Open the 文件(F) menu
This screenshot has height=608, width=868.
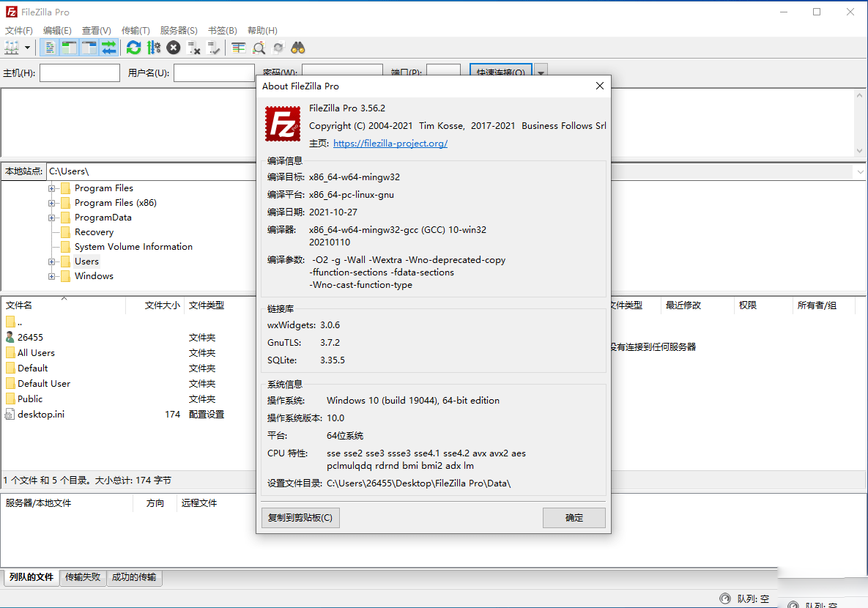pyautogui.click(x=19, y=31)
